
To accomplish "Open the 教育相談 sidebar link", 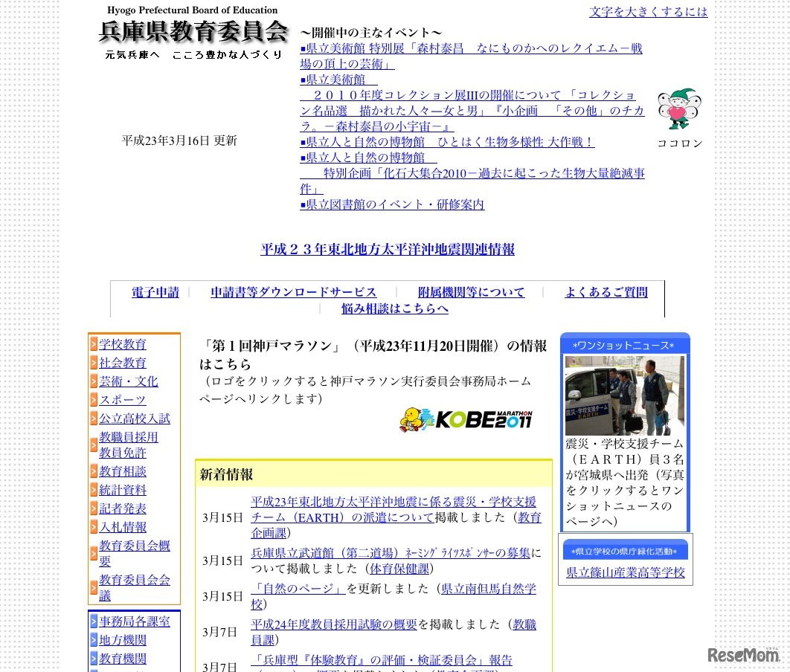I will point(122,471).
